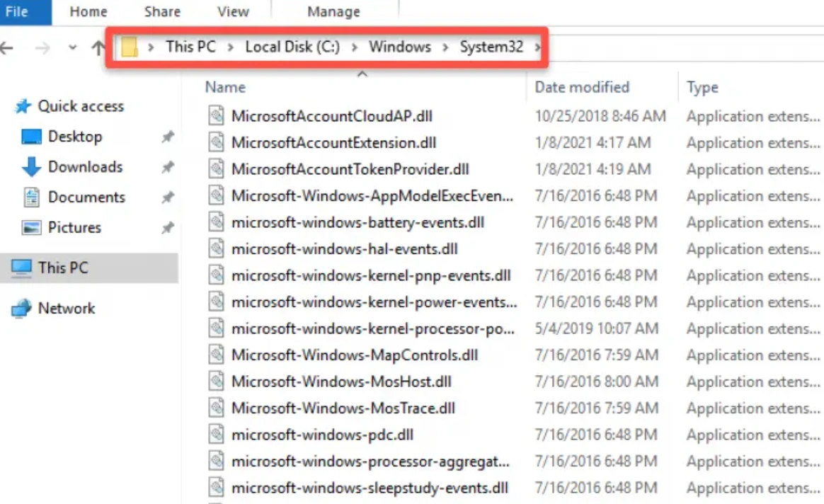Screen dimensions: 824x504
Task: Select microsoft-windows-kernel-processor-po... file
Action: tap(372, 328)
